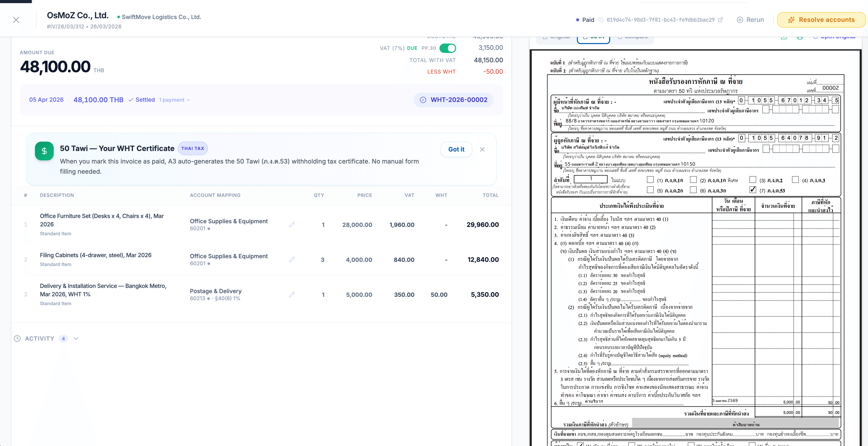The width and height of the screenshot is (868, 446).
Task: Edit account mapping for Office Furniture Set
Action: pyautogui.click(x=292, y=225)
